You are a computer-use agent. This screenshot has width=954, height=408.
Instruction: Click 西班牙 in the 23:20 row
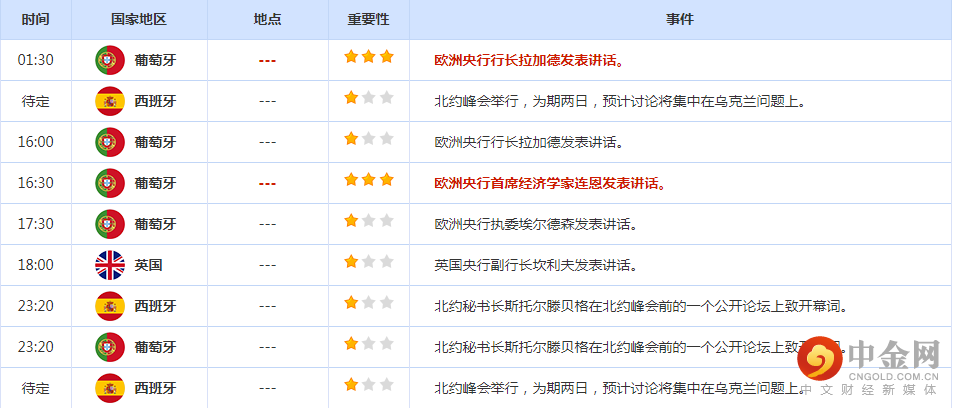coord(155,306)
